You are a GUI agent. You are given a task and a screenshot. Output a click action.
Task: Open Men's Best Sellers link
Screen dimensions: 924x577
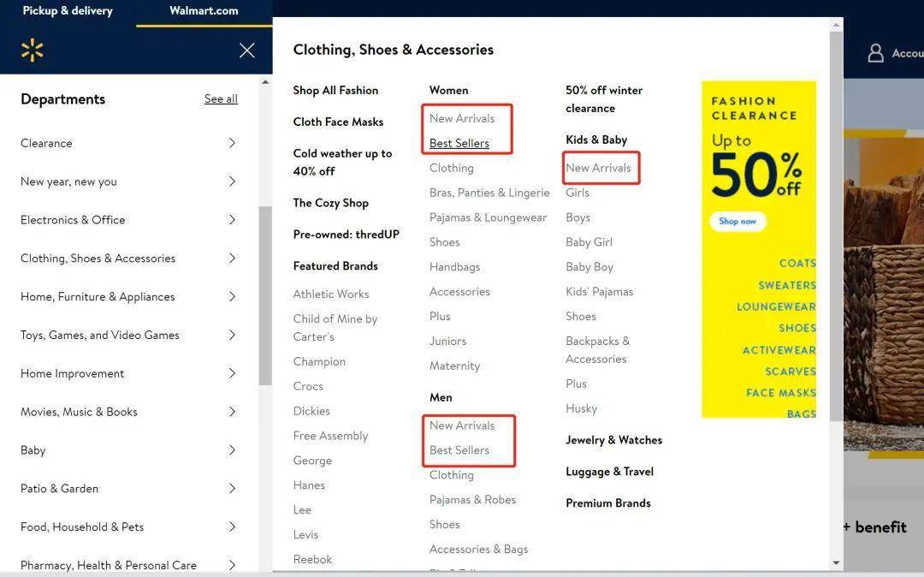click(459, 450)
